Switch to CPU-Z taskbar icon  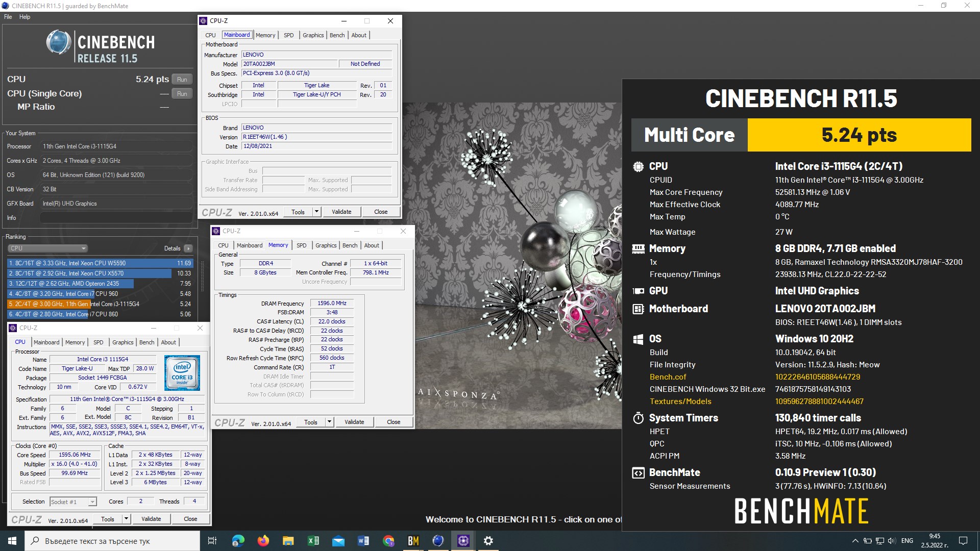click(x=463, y=541)
